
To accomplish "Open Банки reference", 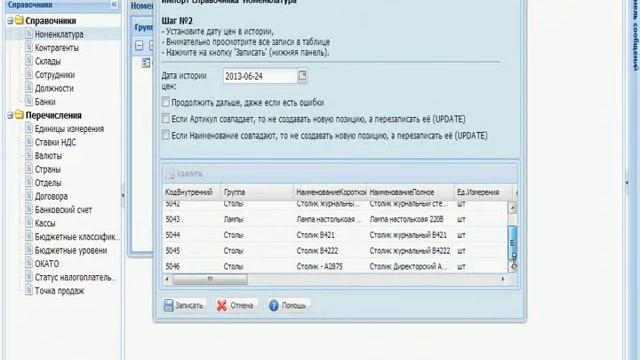I will [45, 102].
